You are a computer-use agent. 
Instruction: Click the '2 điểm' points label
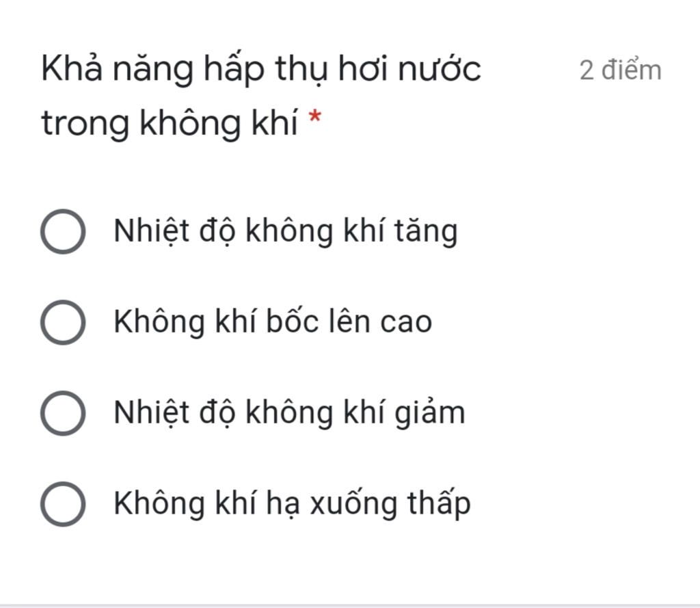[620, 70]
